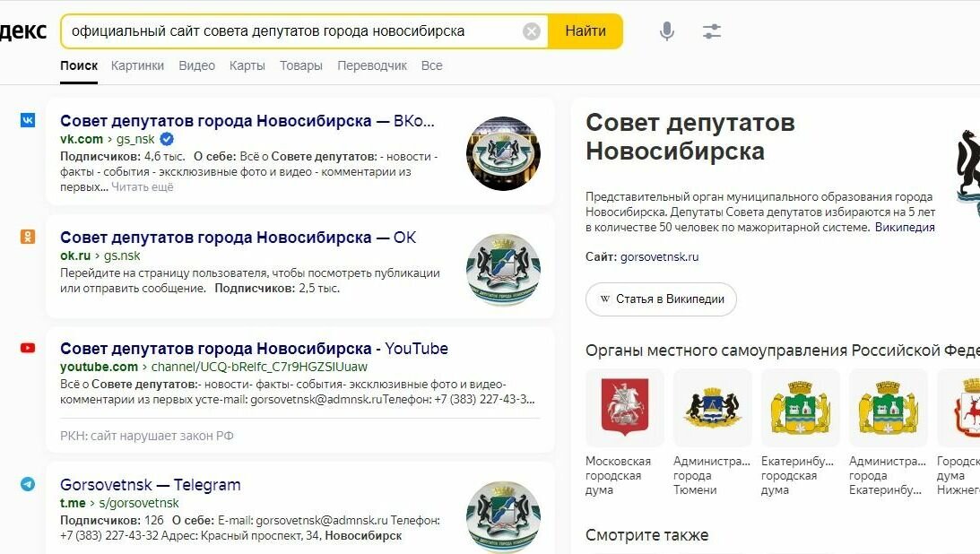Switch to the Карты tab

click(x=247, y=65)
